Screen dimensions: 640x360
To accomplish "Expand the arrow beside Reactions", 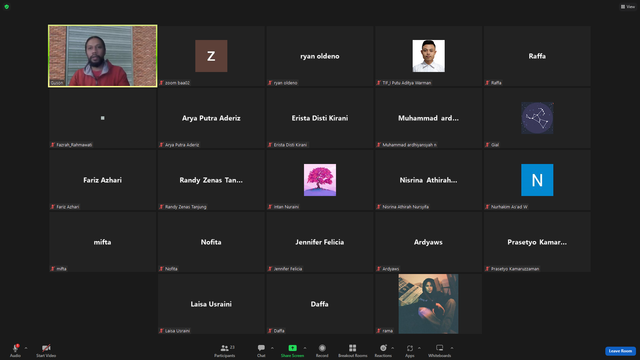I will 393,348.
